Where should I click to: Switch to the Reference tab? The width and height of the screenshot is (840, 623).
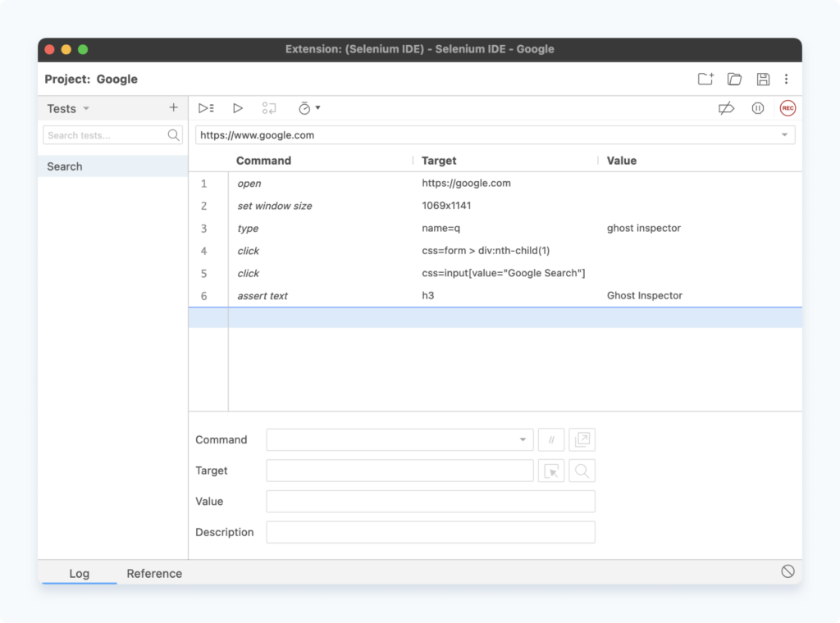154,573
